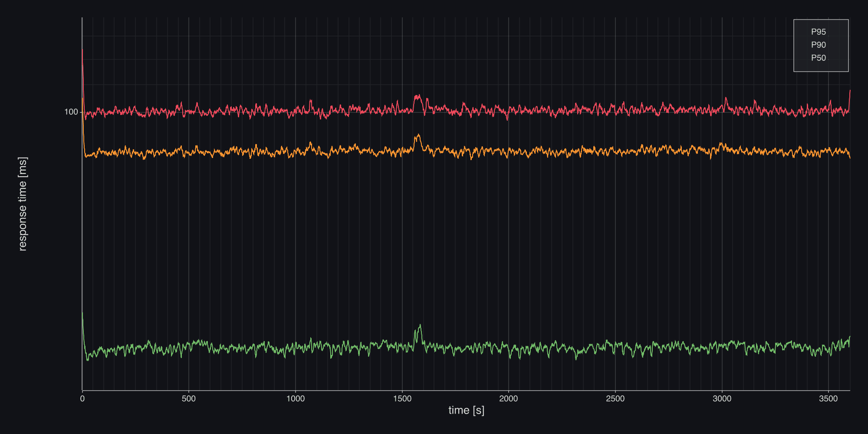This screenshot has height=434, width=868.
Task: Toggle the P90 legend entry
Action: 818,45
